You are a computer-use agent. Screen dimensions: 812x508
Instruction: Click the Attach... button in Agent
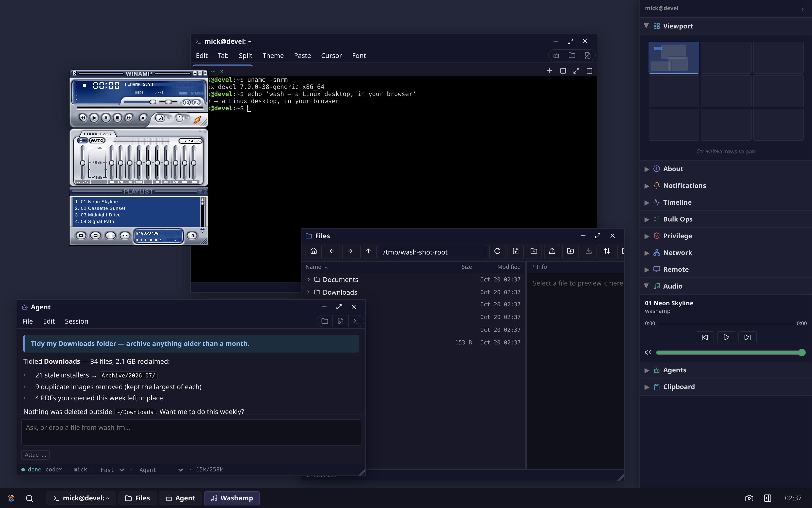coord(36,455)
